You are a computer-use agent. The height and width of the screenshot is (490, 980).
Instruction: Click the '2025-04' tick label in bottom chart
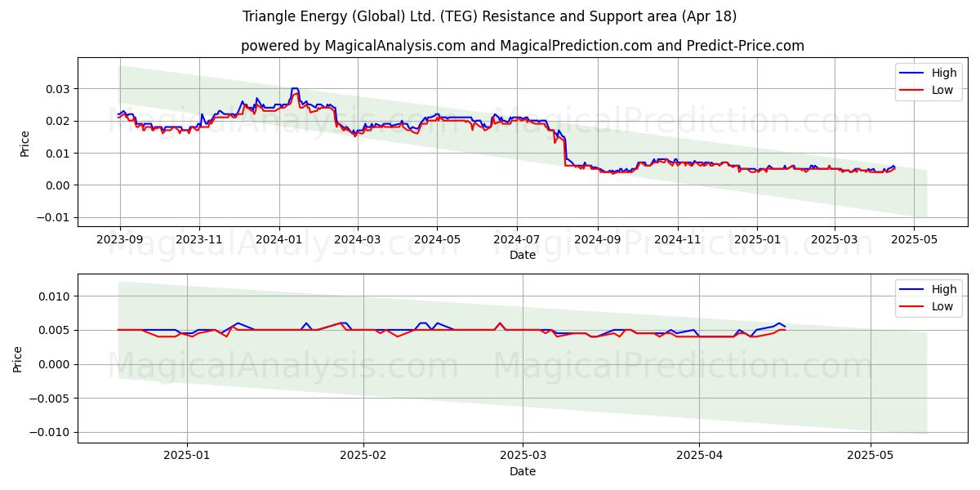coord(699,457)
